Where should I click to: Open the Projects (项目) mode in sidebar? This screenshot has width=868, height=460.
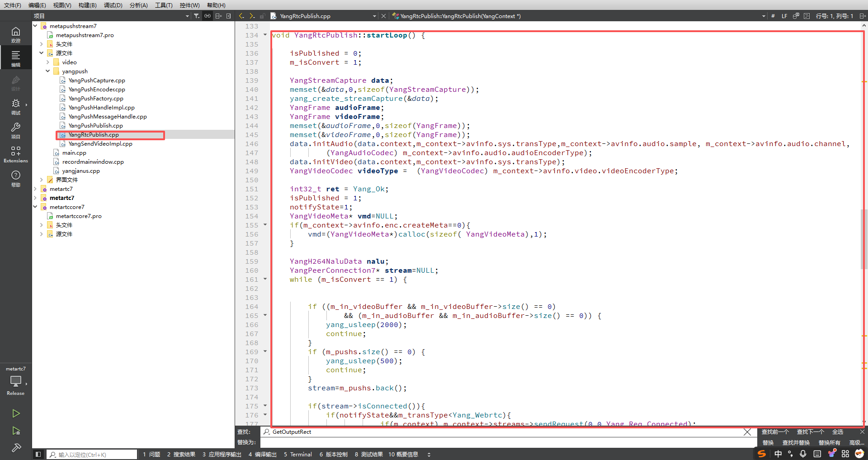tap(16, 130)
